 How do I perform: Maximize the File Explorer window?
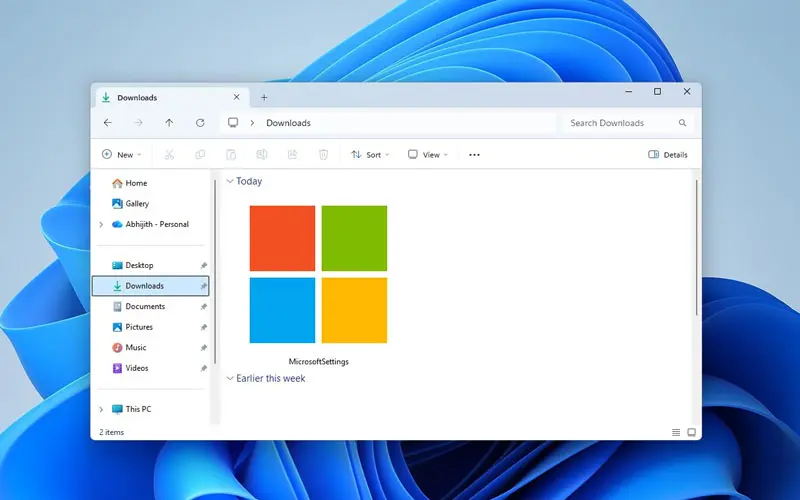click(658, 92)
